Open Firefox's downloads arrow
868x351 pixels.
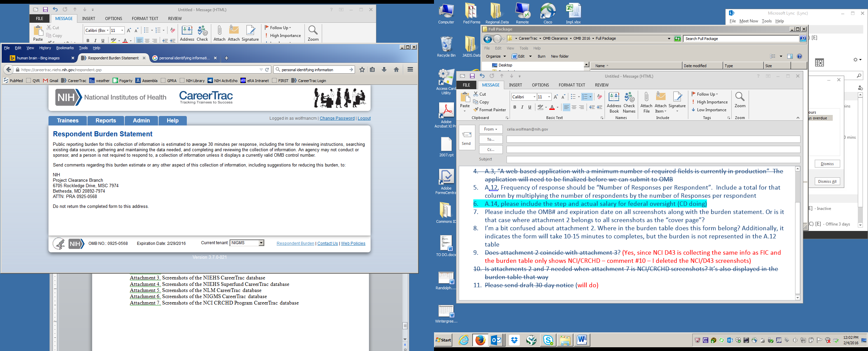pos(384,70)
